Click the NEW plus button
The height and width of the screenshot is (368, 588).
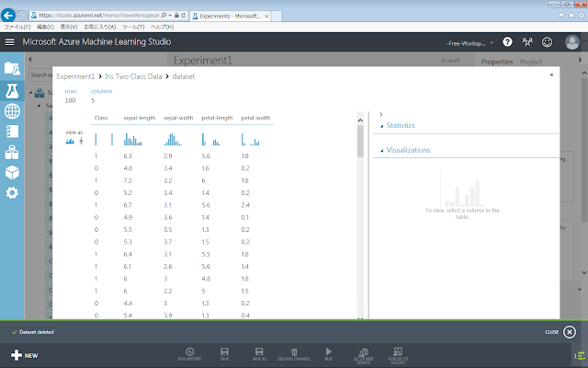coord(25,355)
